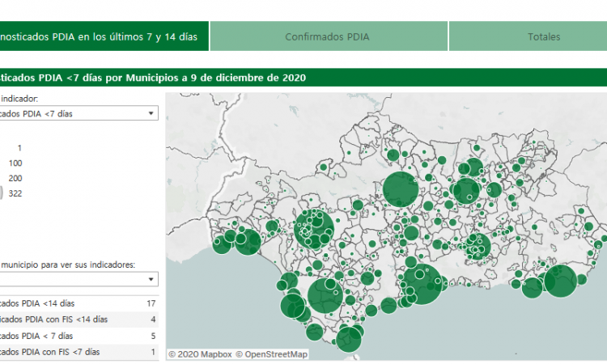Click the largest bubble at top center of map
The image size is (607, 364).
click(x=399, y=189)
